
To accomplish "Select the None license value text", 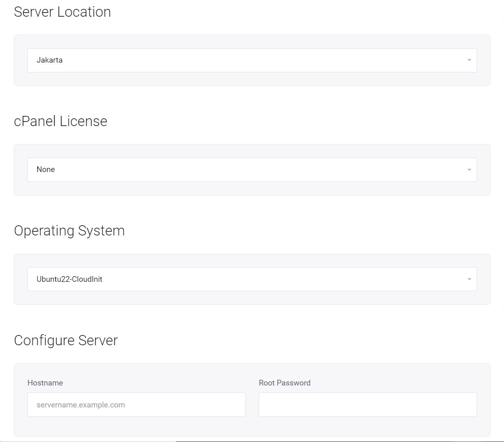I will [45, 170].
